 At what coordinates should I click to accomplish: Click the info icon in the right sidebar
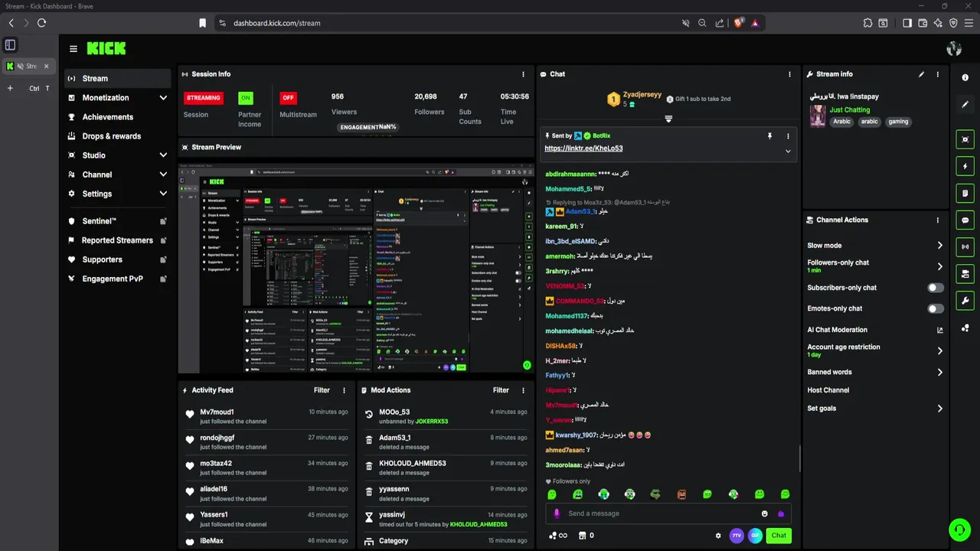(x=965, y=78)
